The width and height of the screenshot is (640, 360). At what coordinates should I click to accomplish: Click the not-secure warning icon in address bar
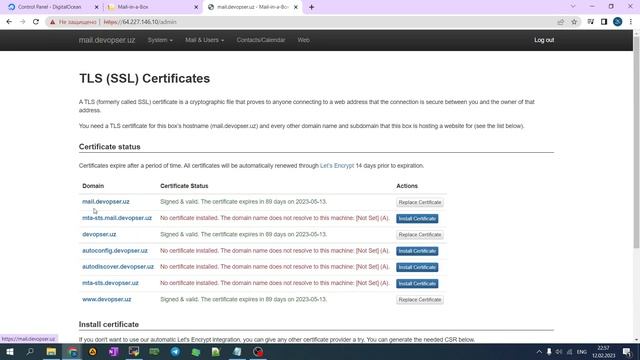click(x=52, y=22)
